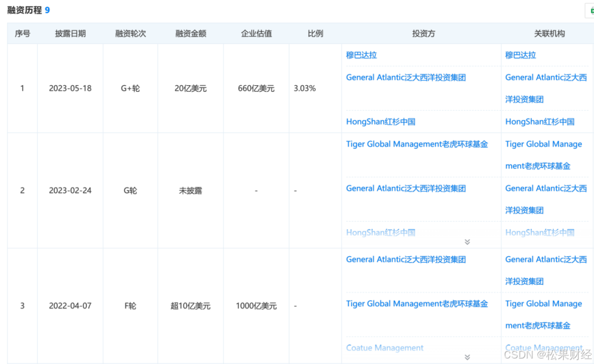Select date cell 2023-02-24

(70, 190)
